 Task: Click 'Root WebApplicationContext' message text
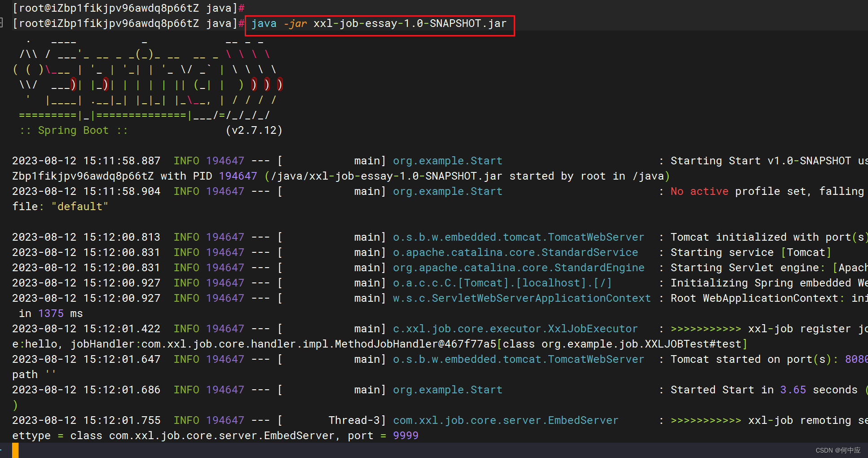754,298
